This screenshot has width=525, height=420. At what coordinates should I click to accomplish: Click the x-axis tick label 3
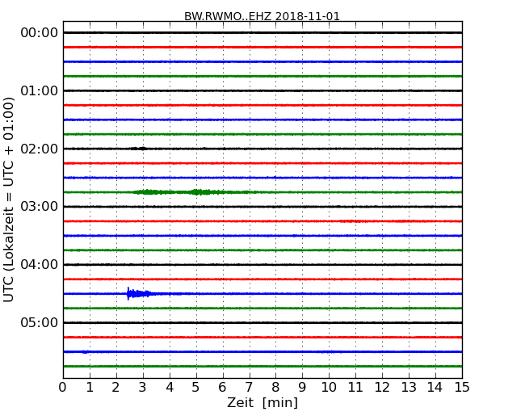click(143, 388)
